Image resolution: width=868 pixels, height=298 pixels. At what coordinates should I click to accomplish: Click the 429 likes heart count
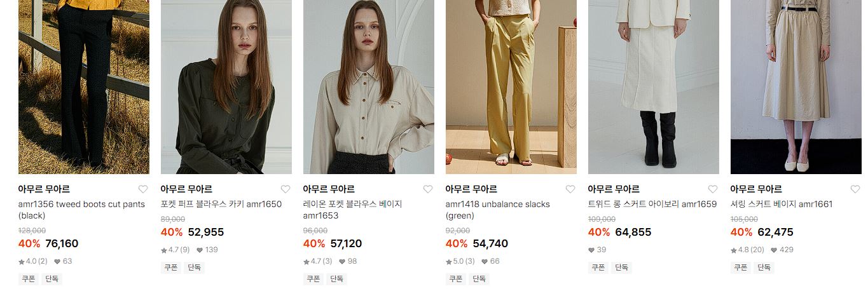[x=782, y=250]
